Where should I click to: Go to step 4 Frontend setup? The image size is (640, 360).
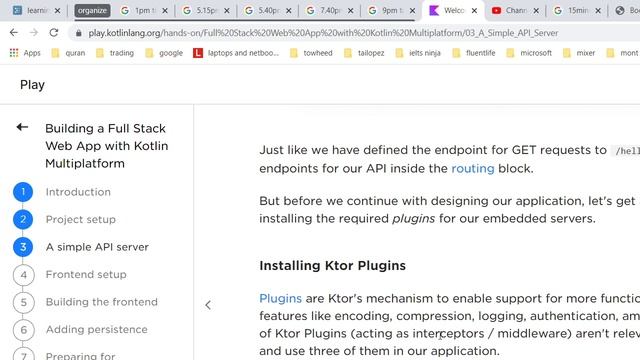click(70, 275)
